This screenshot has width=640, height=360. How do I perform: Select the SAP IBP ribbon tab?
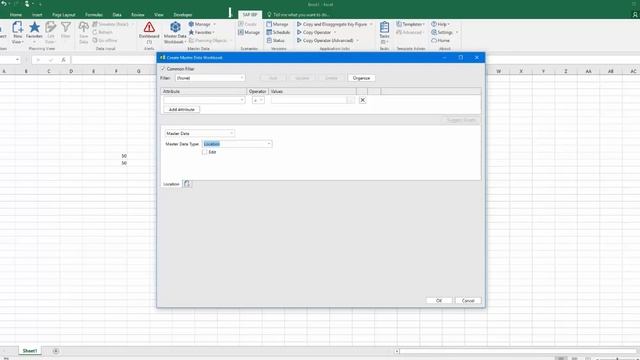pos(250,15)
